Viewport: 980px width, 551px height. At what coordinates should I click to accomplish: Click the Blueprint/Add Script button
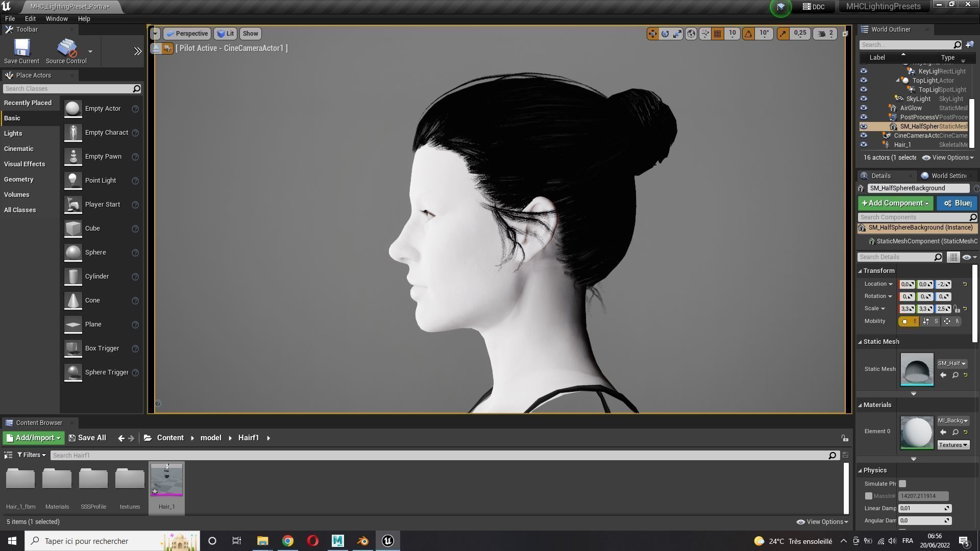pyautogui.click(x=957, y=204)
